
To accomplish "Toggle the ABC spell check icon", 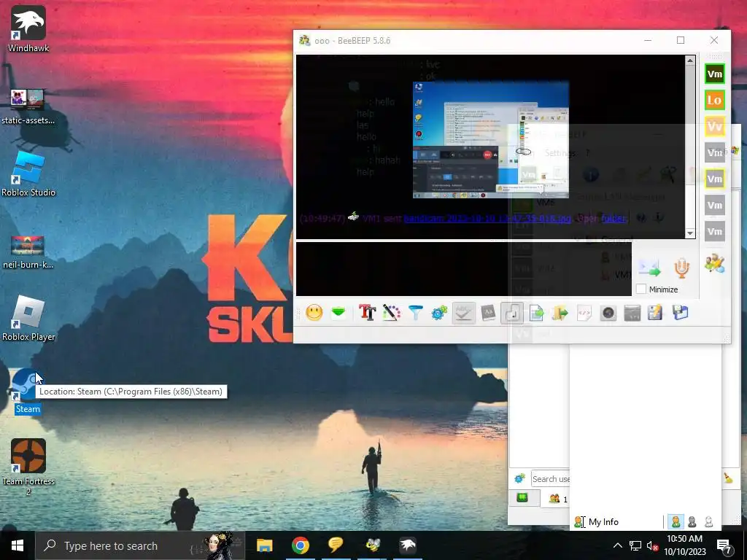I will pyautogui.click(x=463, y=313).
